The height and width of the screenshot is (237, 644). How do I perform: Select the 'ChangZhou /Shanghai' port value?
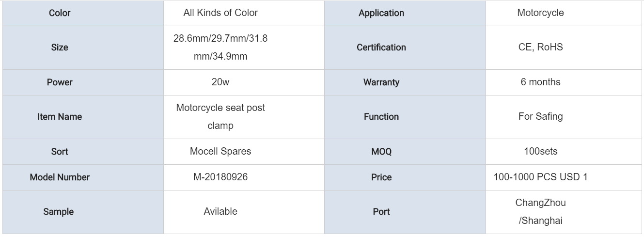pyautogui.click(x=540, y=212)
